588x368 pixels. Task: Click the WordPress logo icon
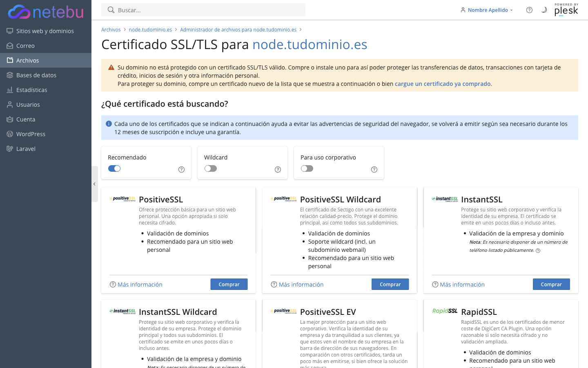(x=10, y=134)
